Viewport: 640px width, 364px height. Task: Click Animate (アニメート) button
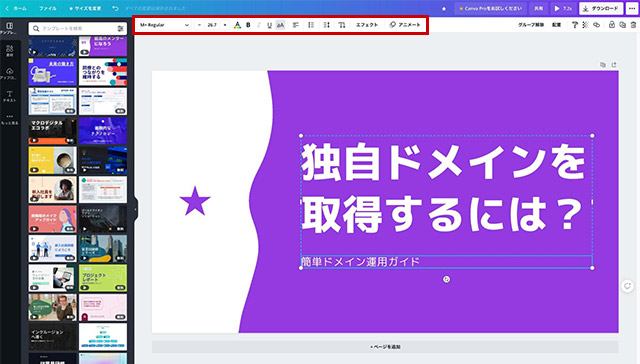pyautogui.click(x=405, y=25)
